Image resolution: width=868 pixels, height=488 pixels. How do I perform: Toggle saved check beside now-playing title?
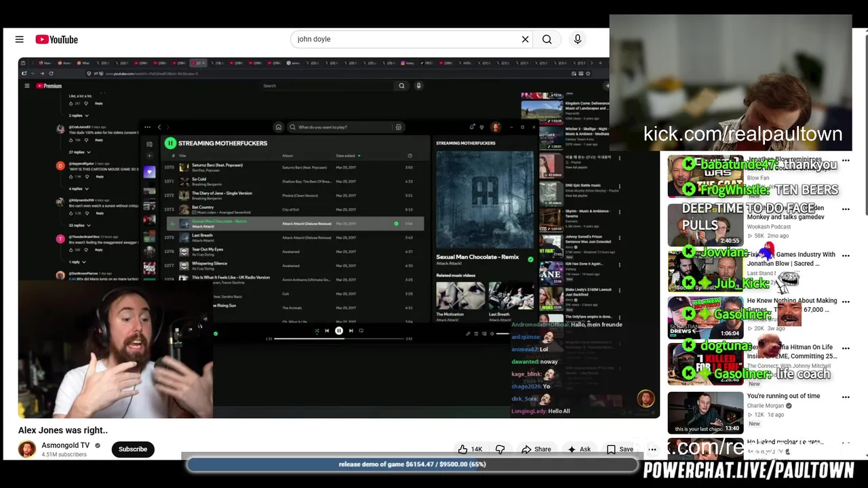(x=530, y=259)
